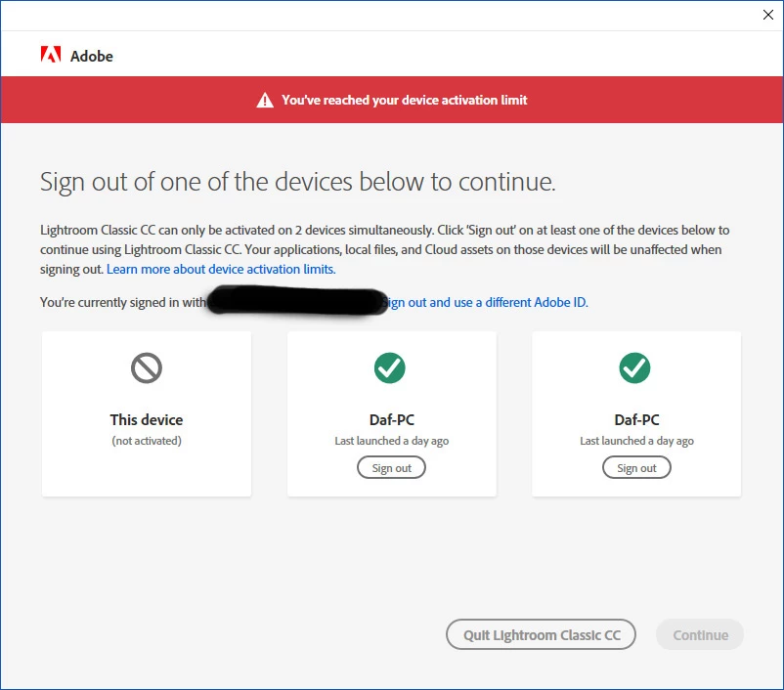The image size is (784, 690).
Task: Click the 'You've reached your device activation limit' message
Action: 404,100
